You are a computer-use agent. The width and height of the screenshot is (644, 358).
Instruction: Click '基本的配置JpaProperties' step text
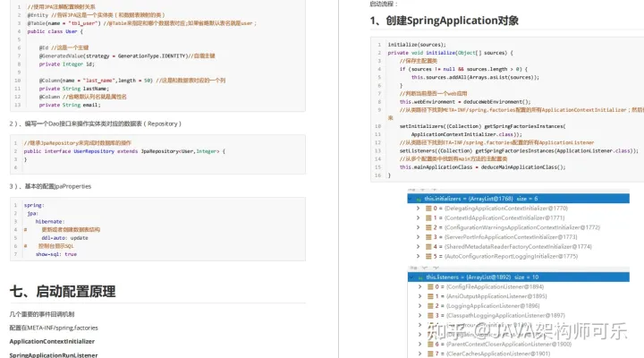tap(50, 186)
